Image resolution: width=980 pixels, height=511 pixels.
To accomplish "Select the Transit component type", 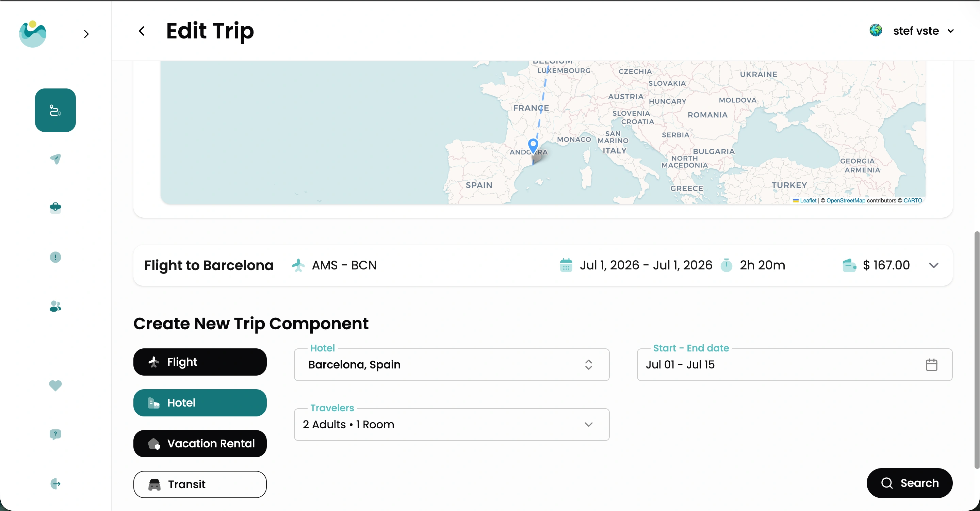I will click(x=200, y=484).
